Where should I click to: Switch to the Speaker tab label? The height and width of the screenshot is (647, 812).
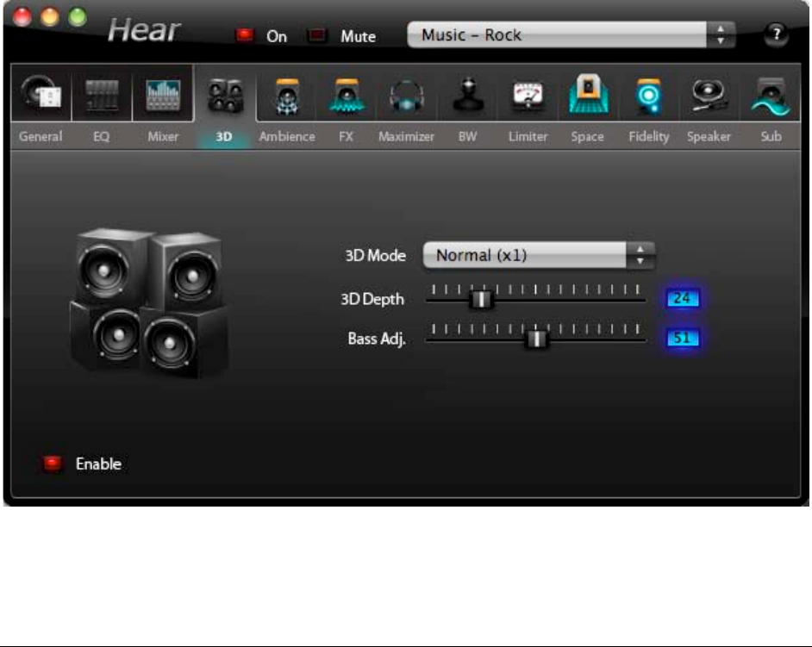(x=709, y=137)
